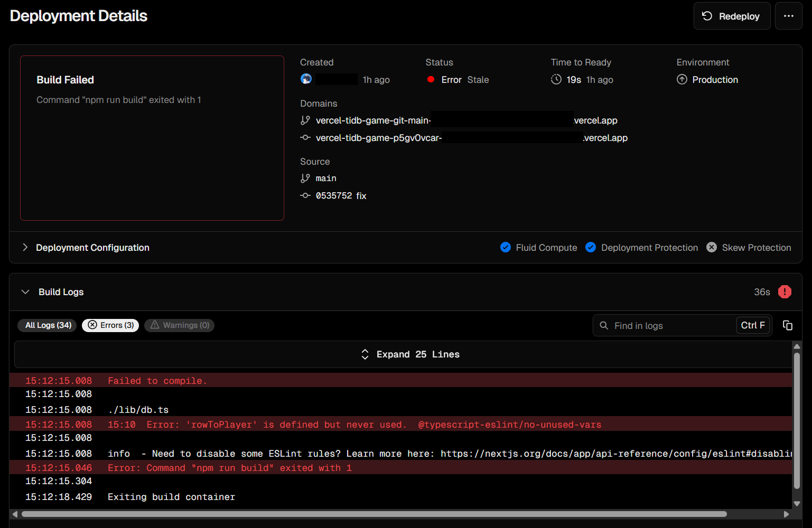Click the red build error indicator icon
The image size is (812, 528).
click(785, 291)
